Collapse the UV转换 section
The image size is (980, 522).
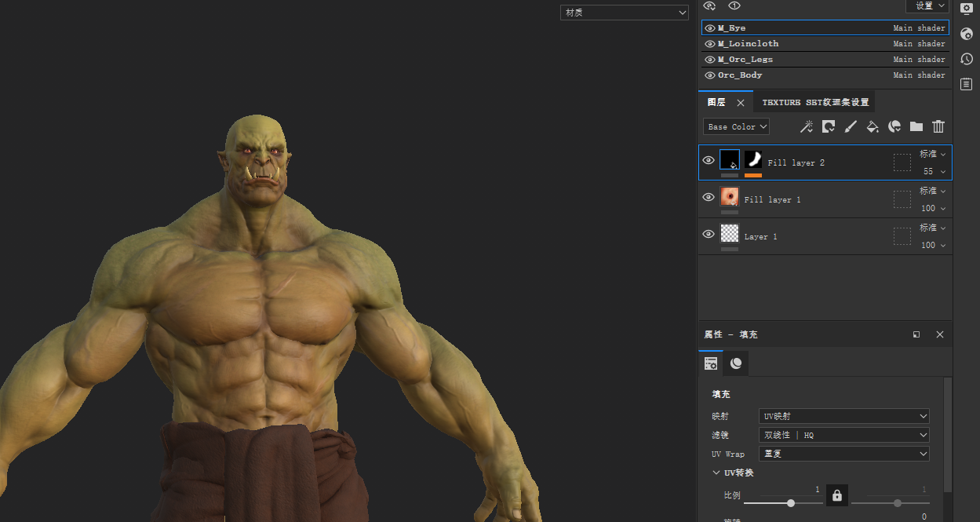tap(716, 473)
